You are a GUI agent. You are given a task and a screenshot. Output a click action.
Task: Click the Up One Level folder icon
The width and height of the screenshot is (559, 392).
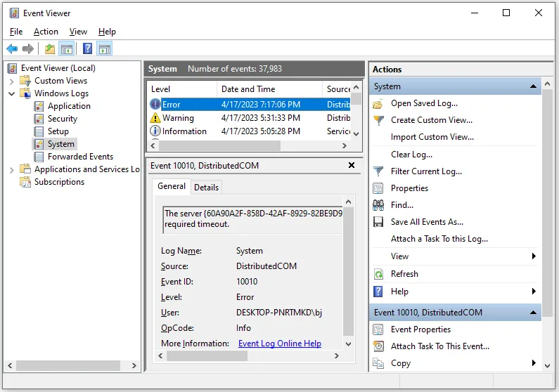[x=50, y=48]
